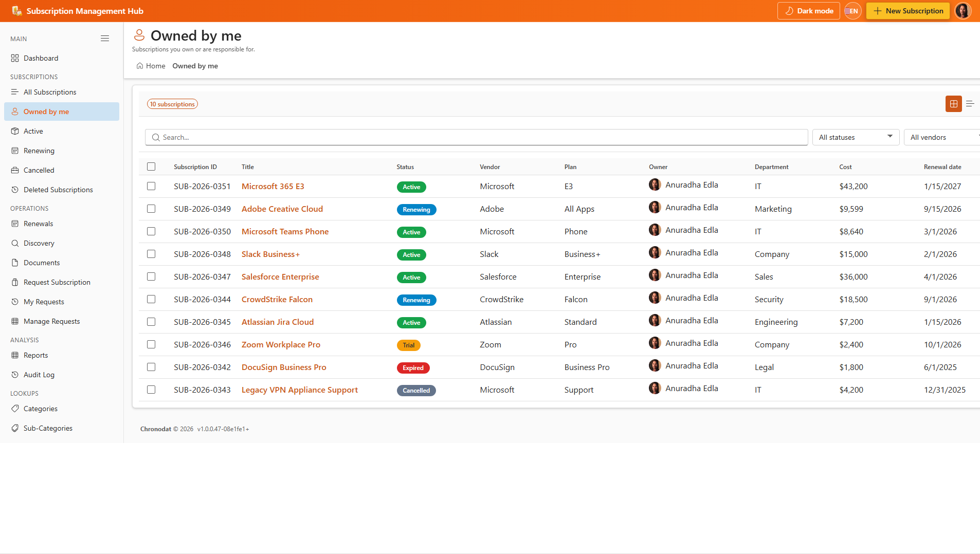The image size is (980, 554).
Task: Go to All Subscriptions in sidebar
Action: pos(62,92)
